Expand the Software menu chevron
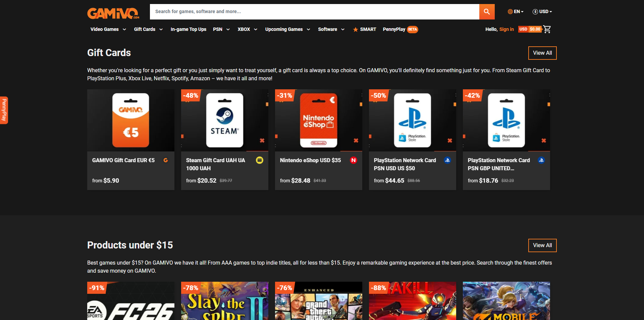 [343, 30]
